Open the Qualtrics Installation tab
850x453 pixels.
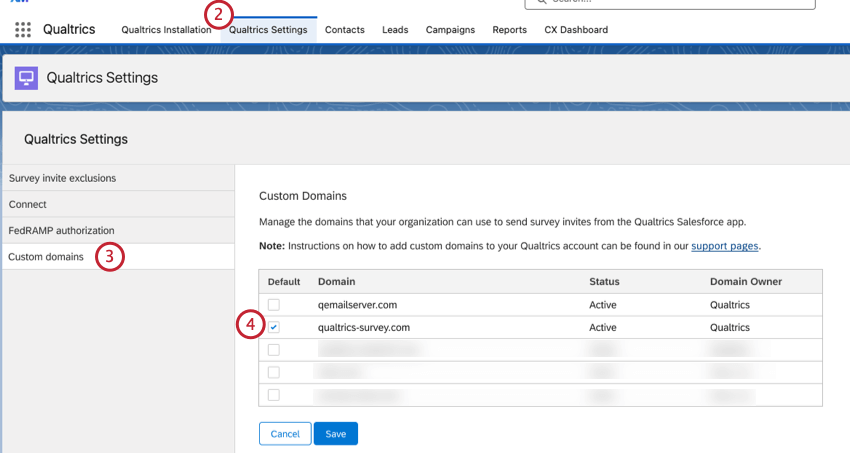pyautogui.click(x=166, y=30)
